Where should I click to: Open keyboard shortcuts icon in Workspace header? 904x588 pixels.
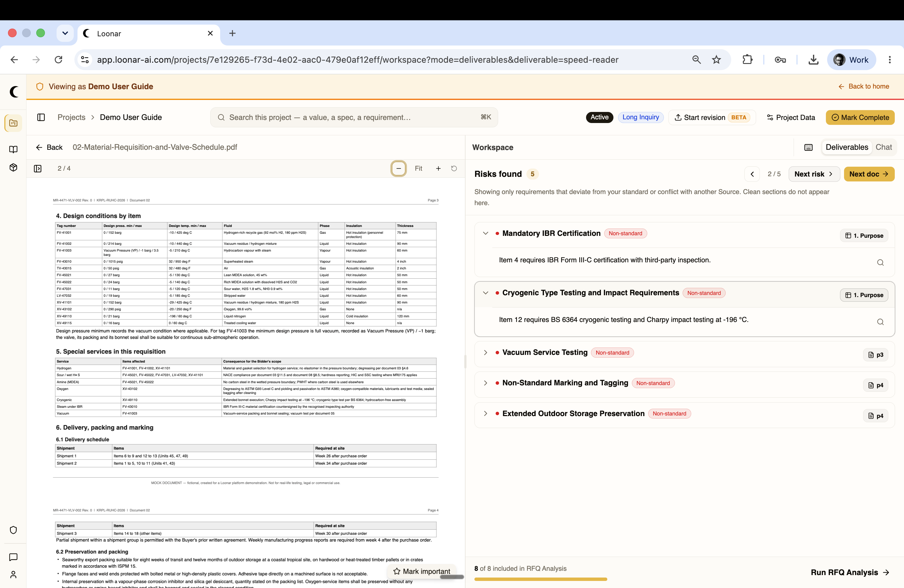(808, 147)
